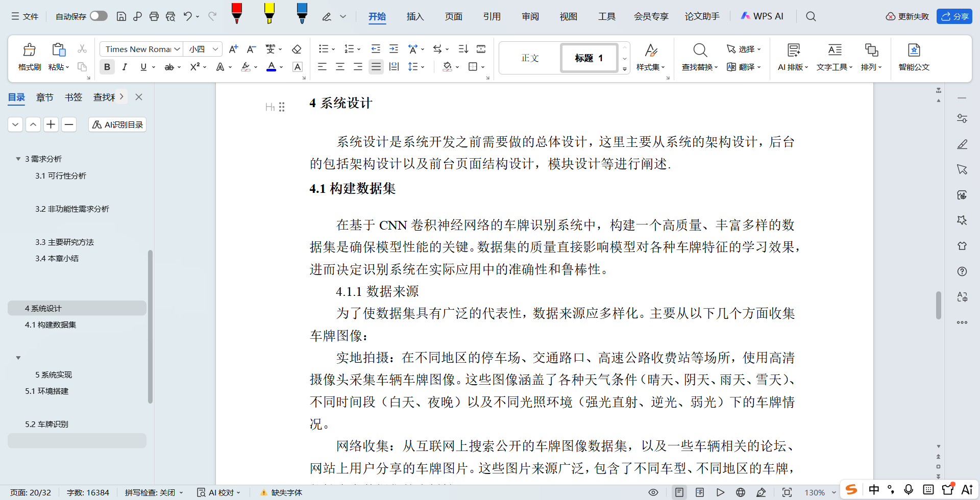Switch to the 章节 navigation tab
This screenshot has width=980, height=500.
45,97
